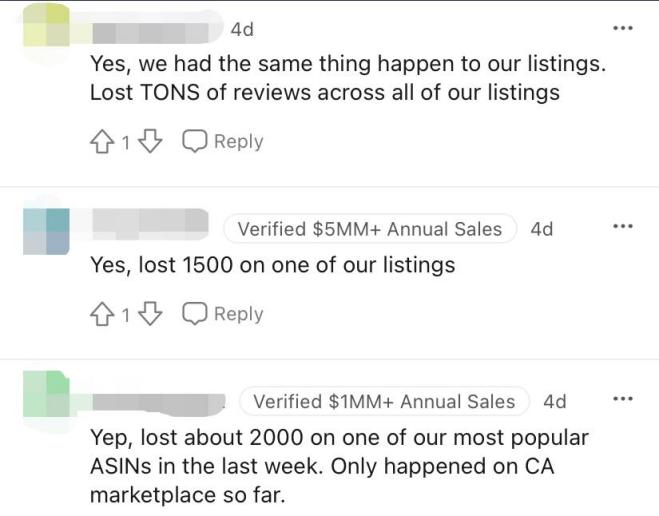Click the "Verified $5MM+ Annual Sales" flair
The height and width of the screenshot is (516, 659).
pos(369,229)
